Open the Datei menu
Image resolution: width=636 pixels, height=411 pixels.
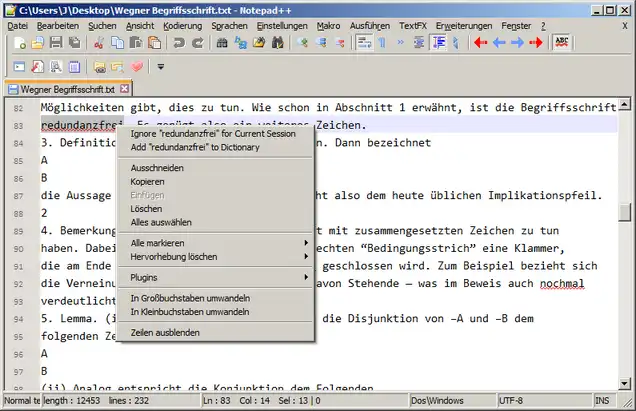coord(17,26)
